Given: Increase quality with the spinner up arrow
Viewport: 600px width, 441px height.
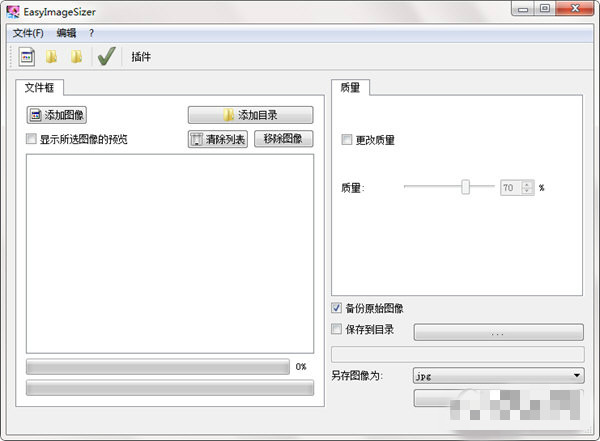Looking at the screenshot, I should 527,184.
